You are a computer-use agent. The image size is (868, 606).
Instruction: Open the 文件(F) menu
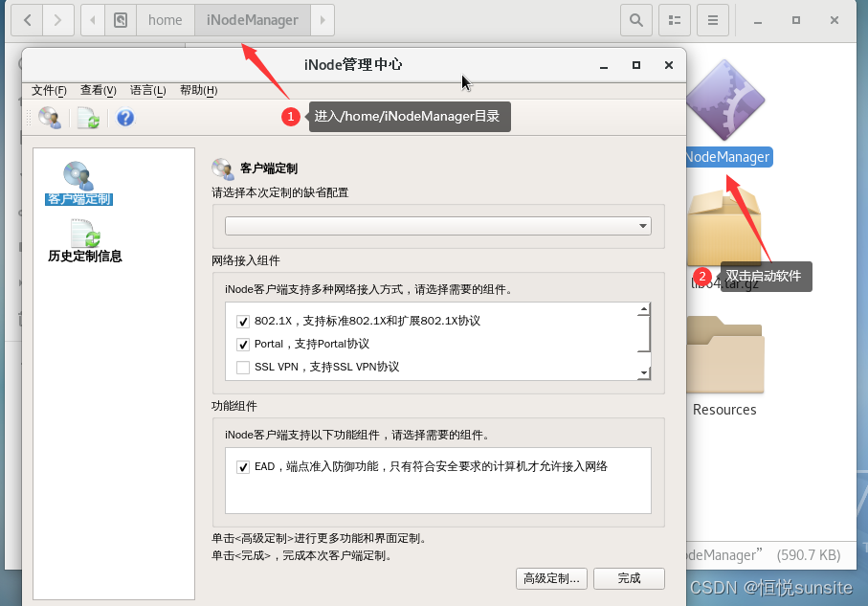(x=50, y=90)
